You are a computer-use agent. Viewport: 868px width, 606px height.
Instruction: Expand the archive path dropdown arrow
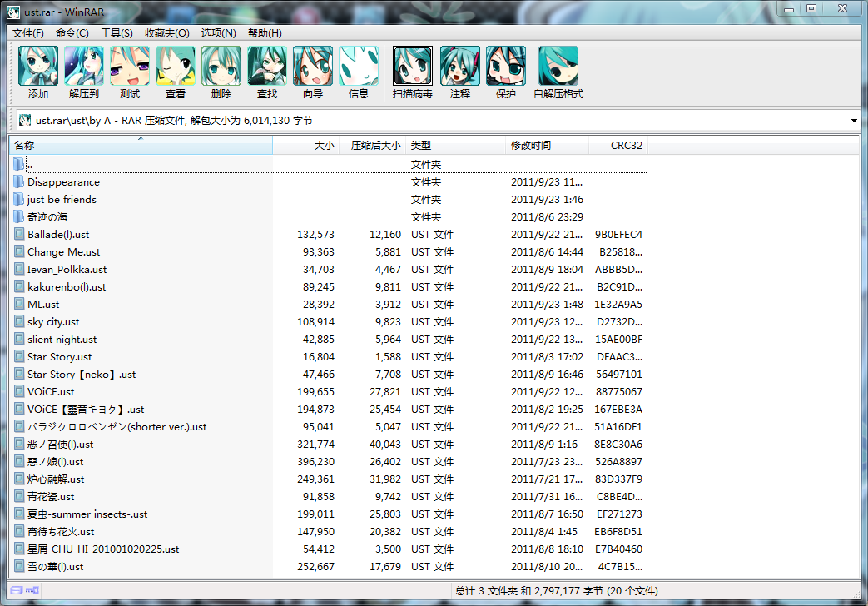click(854, 120)
